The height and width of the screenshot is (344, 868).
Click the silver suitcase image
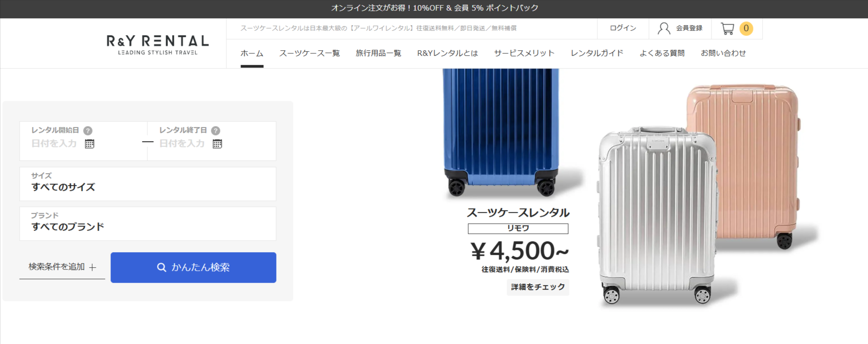(657, 216)
